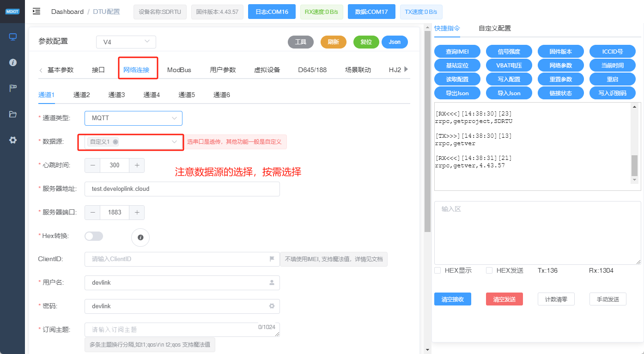Open the flag sidebar icon
The width and height of the screenshot is (644, 354).
tap(13, 88)
